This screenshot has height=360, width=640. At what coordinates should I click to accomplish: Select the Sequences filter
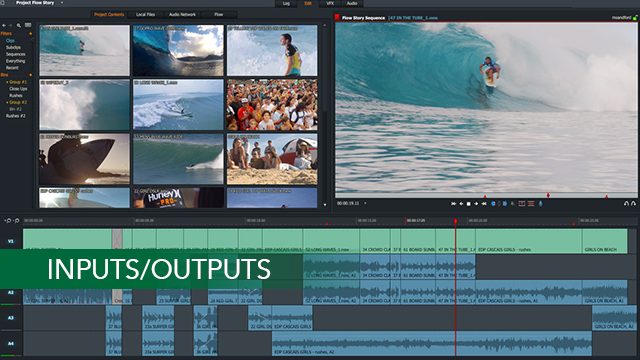[x=16, y=54]
